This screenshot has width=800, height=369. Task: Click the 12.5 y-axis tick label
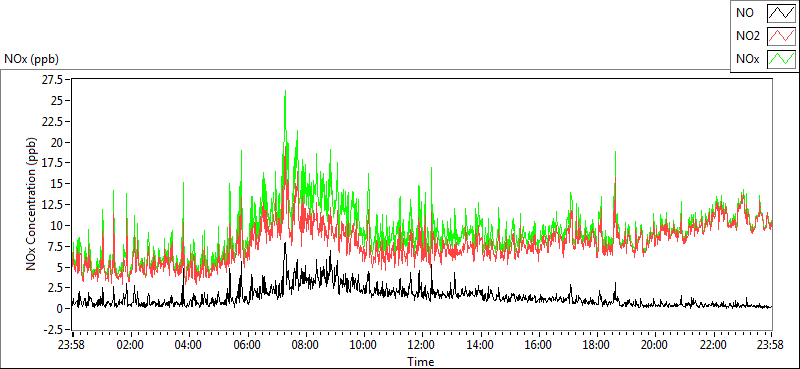(53, 205)
